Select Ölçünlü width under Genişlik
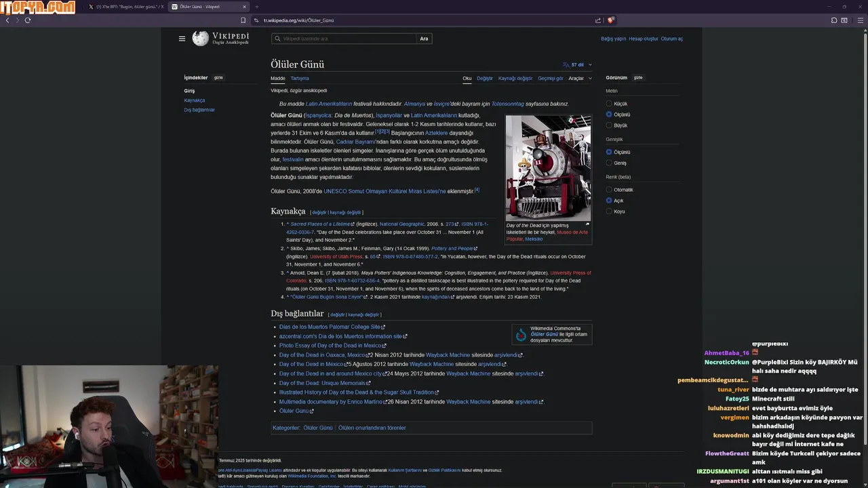This screenshot has height=488, width=868. click(x=609, y=152)
